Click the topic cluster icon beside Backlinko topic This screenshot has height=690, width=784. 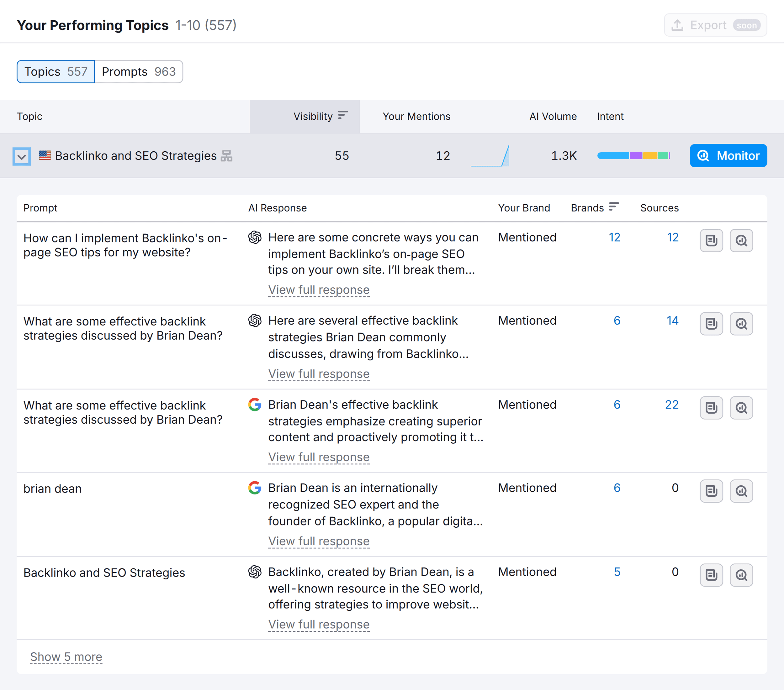pos(227,156)
